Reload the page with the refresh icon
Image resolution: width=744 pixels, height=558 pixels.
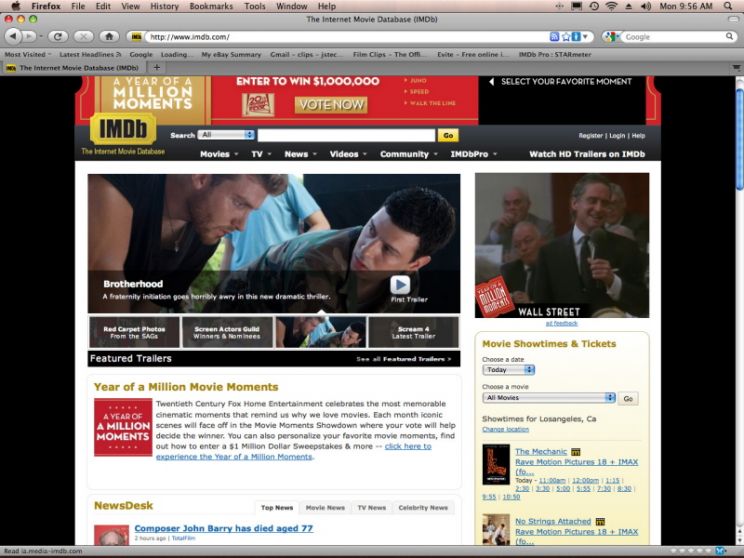point(58,36)
